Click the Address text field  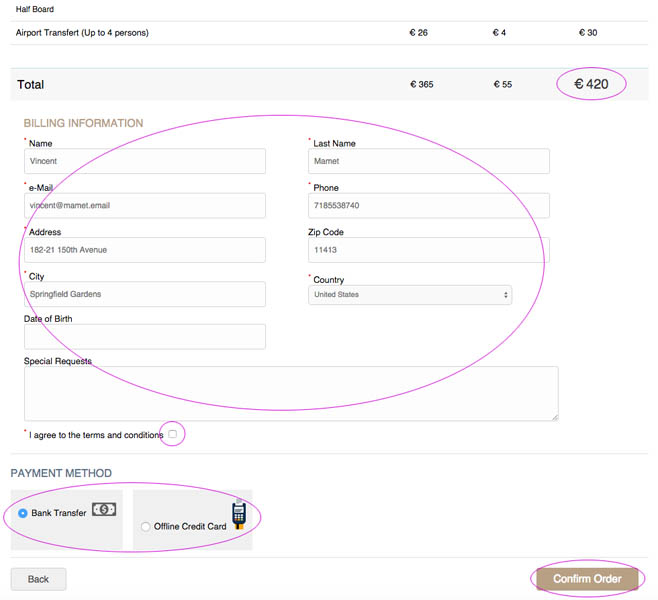tap(145, 250)
